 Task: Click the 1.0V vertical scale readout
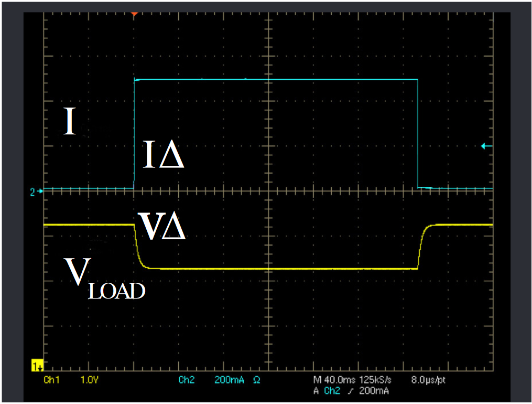coord(90,380)
